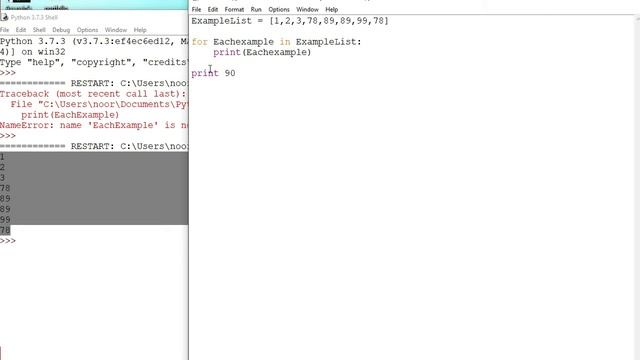
Task: Click the first RESTART line in shell
Action: (x=94, y=83)
